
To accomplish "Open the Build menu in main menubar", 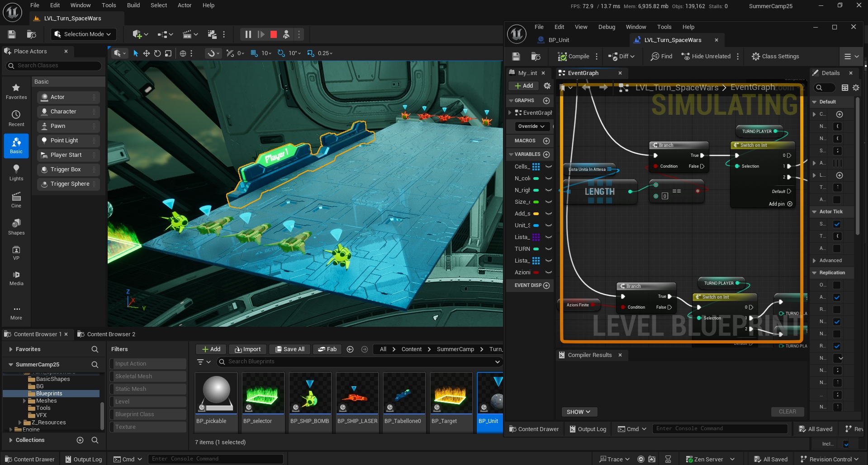I will point(133,5).
